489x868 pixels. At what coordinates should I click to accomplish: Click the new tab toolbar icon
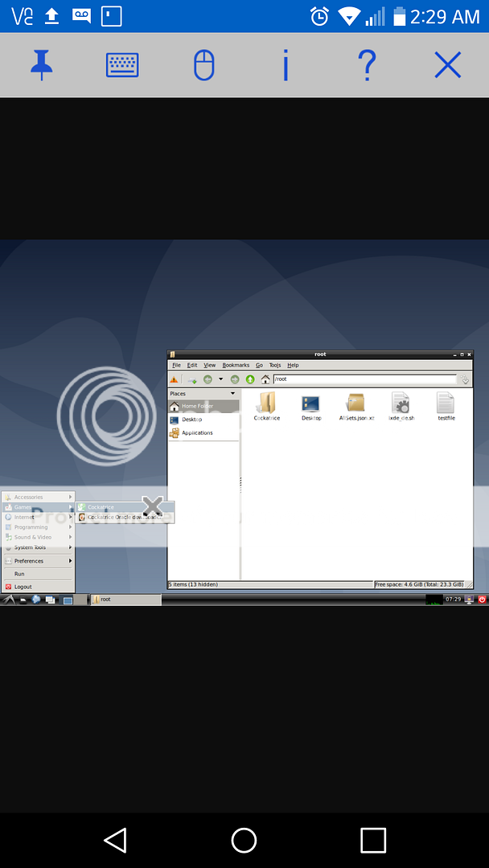(x=192, y=379)
